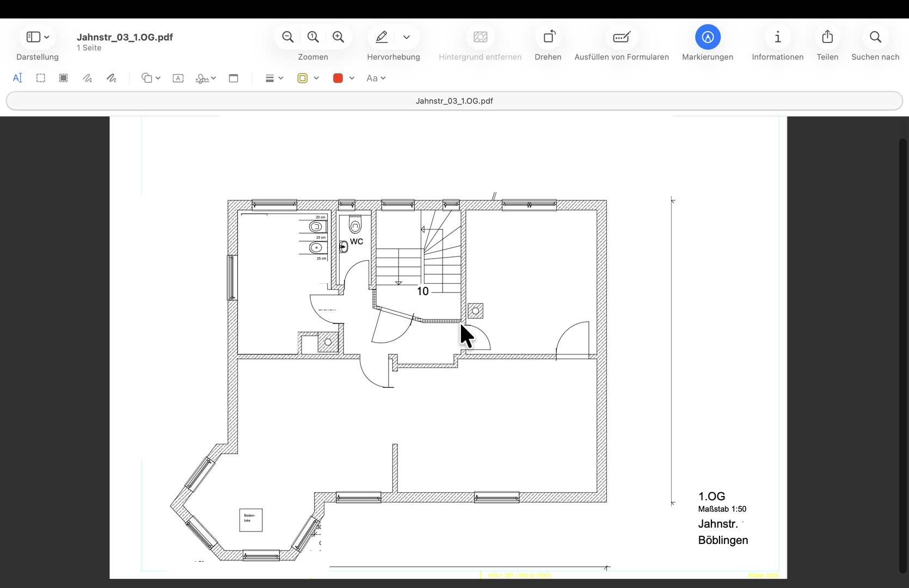Toggle the Markierungen markup toolbar

tap(708, 37)
